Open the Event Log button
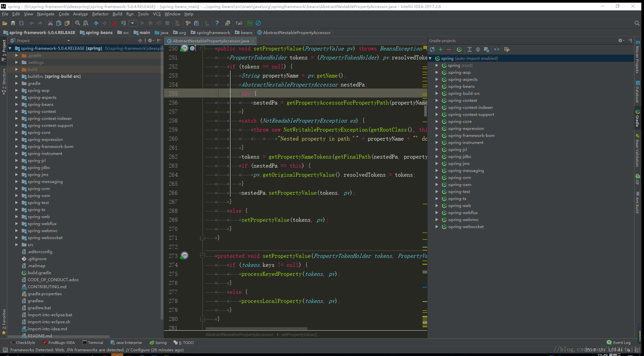This screenshot has height=356, width=644. pyautogui.click(x=618, y=343)
